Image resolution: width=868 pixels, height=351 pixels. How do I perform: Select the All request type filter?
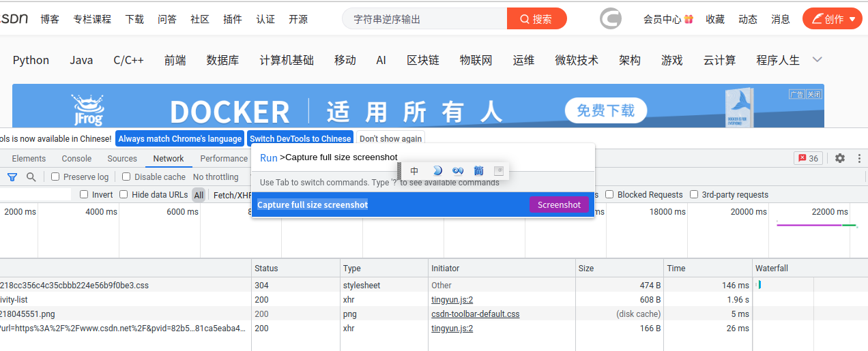click(199, 195)
